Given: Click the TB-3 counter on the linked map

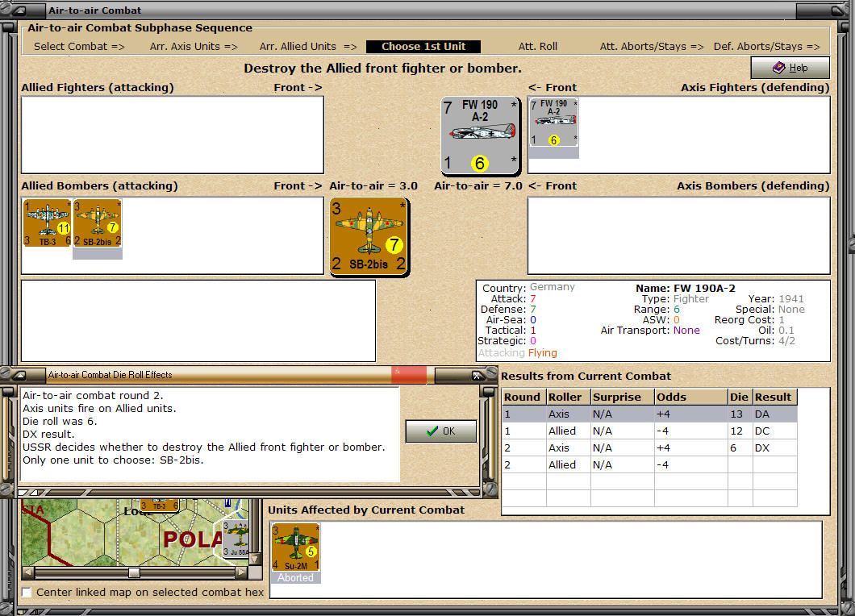Looking at the screenshot, I should (159, 506).
